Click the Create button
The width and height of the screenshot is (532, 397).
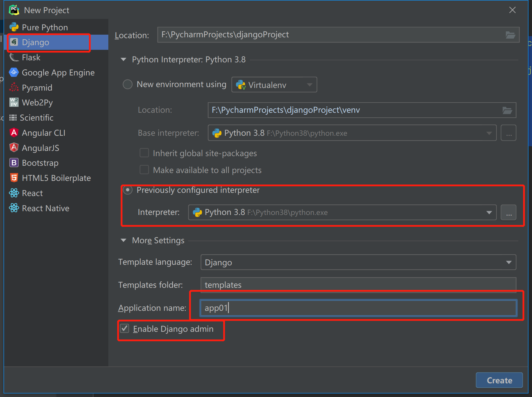pyautogui.click(x=499, y=380)
